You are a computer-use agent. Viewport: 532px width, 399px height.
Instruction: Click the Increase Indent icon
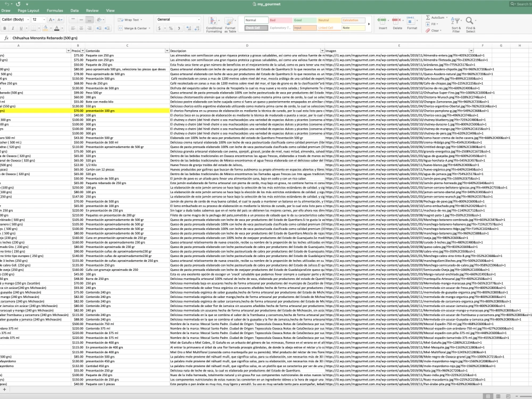pyautogui.click(x=107, y=28)
